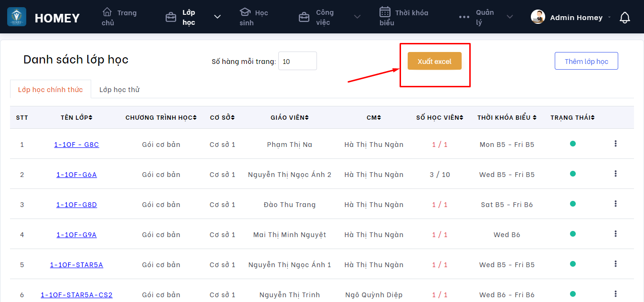Click the Admin Homey avatar

(x=538, y=17)
